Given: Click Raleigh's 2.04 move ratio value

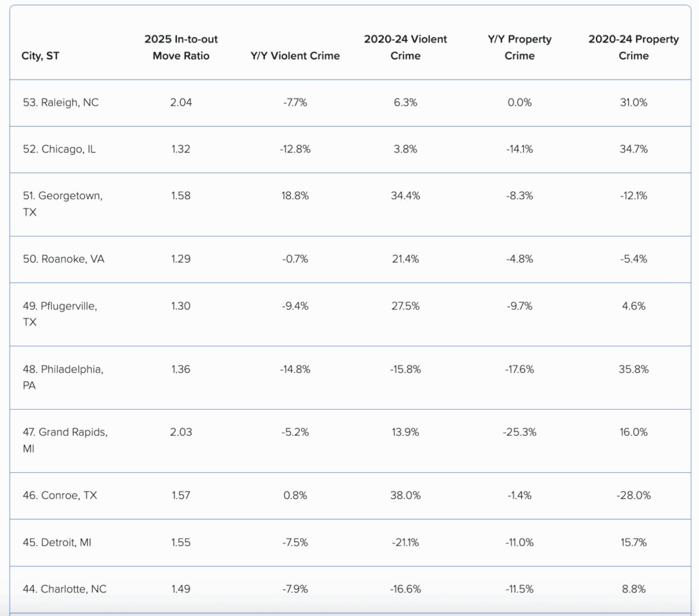Looking at the screenshot, I should (x=181, y=102).
